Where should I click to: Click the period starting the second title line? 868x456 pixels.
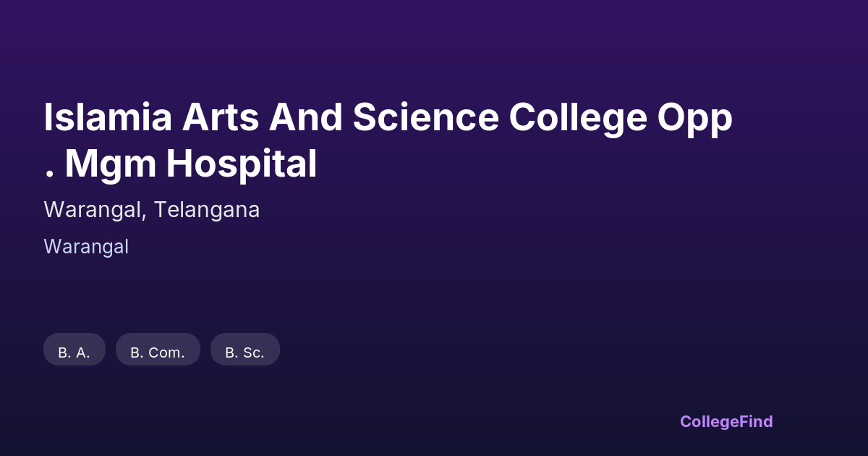point(49,174)
